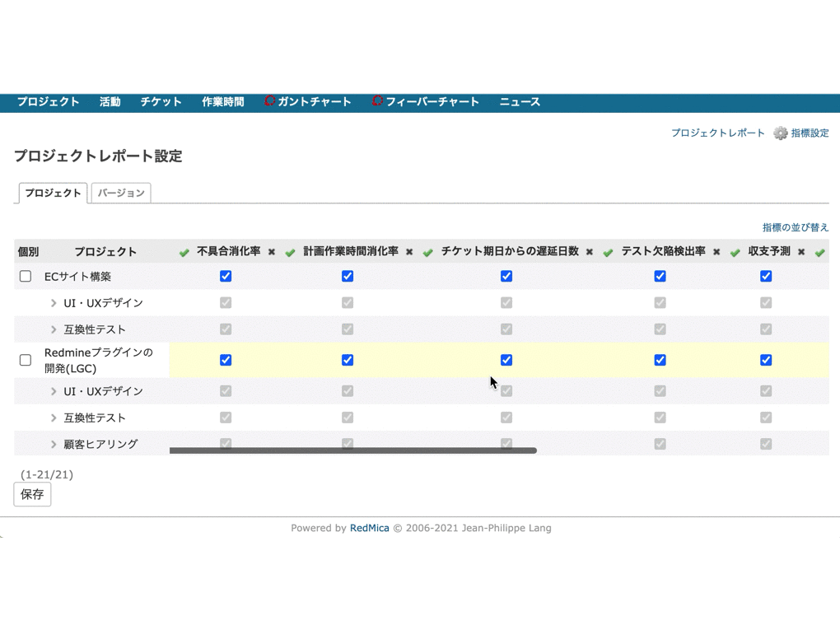The width and height of the screenshot is (840, 630).
Task: Open the ニュース menu item
Action: tap(520, 102)
